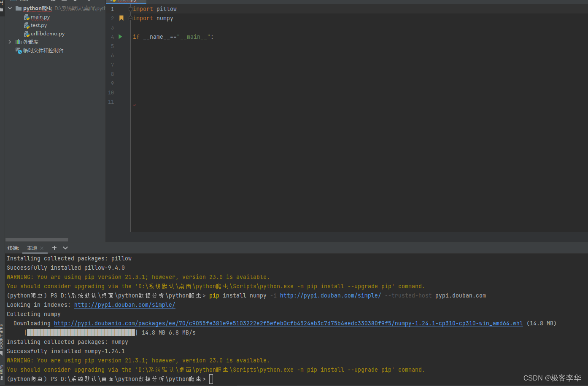Screen dimensions: 588x386
Task: Toggle the fold marker beside import pillow
Action: click(130, 9)
